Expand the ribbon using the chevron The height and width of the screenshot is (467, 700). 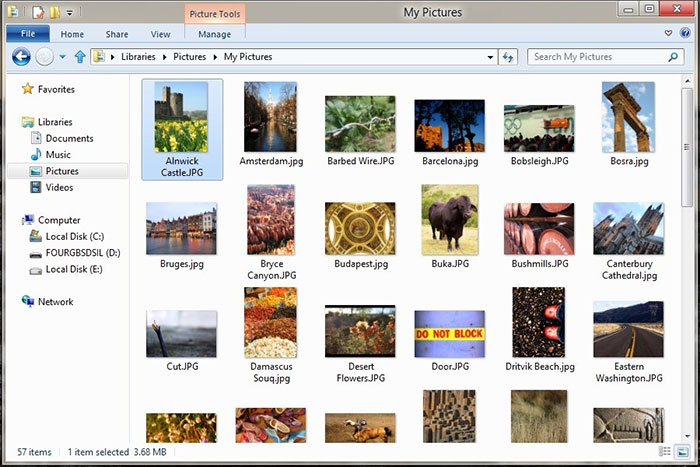669,33
